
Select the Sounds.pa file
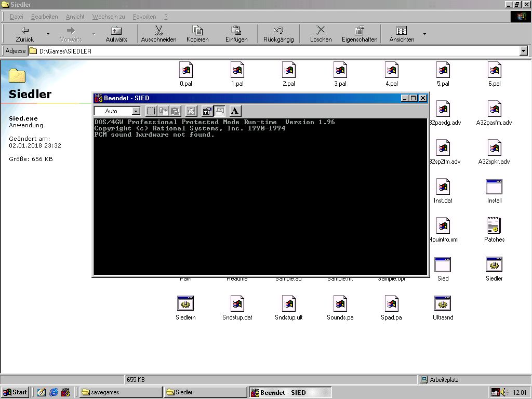(340, 308)
